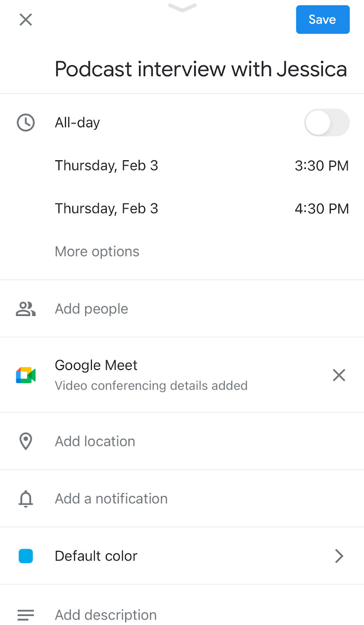The height and width of the screenshot is (625, 364).
Task: Click the people icon next to Add people
Action: point(26,309)
